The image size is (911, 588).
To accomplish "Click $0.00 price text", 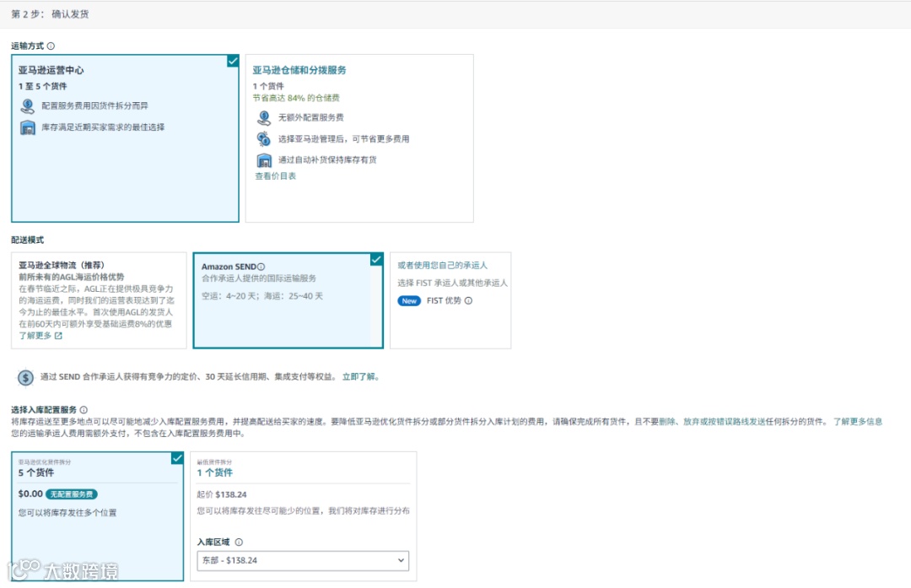I will coord(30,494).
